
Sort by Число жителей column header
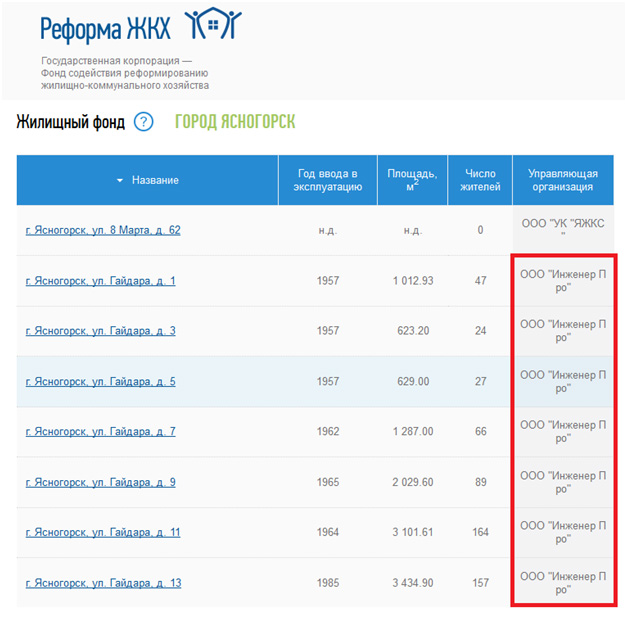tap(480, 180)
